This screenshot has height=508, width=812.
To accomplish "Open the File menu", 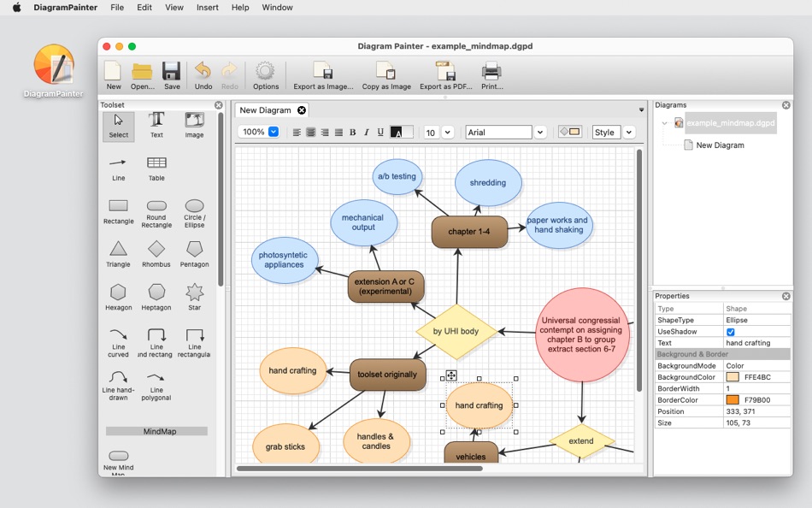I will tap(117, 7).
